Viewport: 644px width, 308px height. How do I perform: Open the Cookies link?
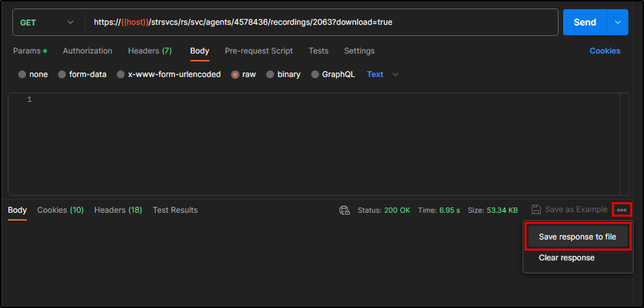(605, 51)
